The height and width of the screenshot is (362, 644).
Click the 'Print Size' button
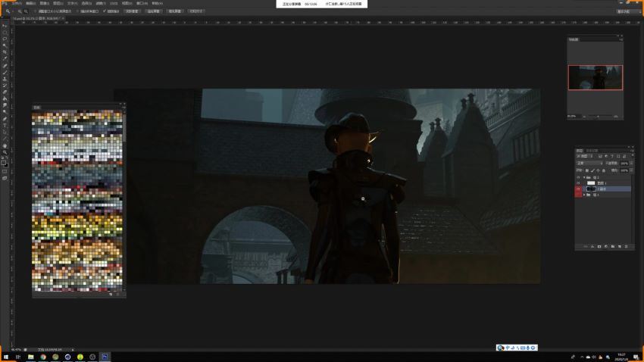click(x=196, y=11)
